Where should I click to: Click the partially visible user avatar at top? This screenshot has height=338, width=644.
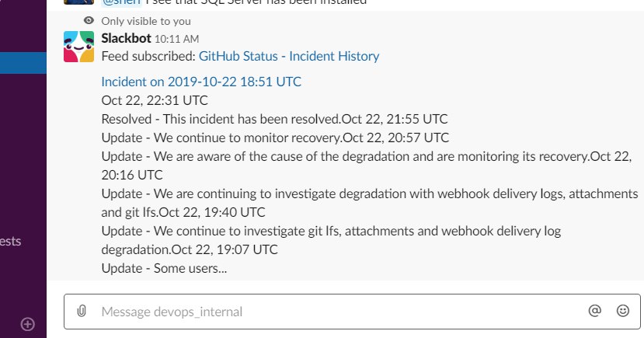point(79,2)
